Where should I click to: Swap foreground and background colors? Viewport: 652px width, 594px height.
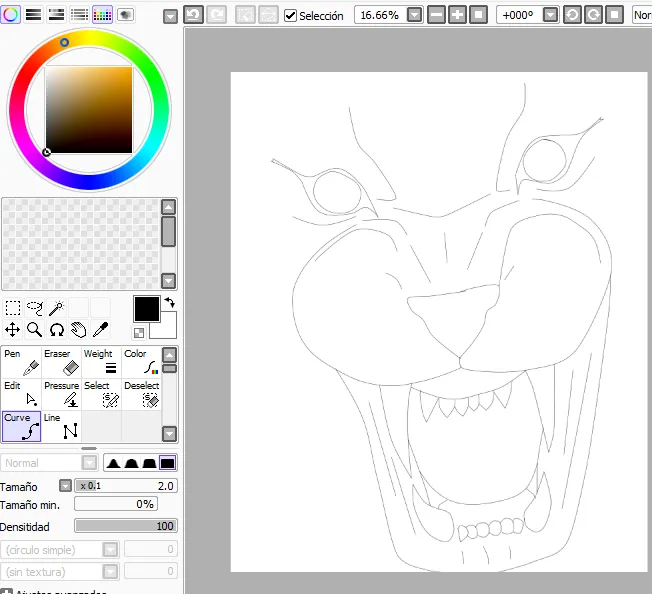coord(169,301)
